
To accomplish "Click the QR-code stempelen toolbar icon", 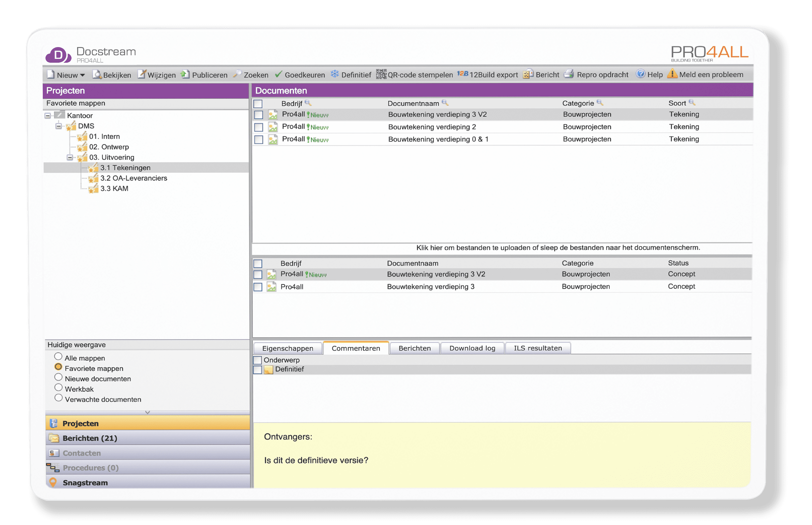I will point(381,74).
